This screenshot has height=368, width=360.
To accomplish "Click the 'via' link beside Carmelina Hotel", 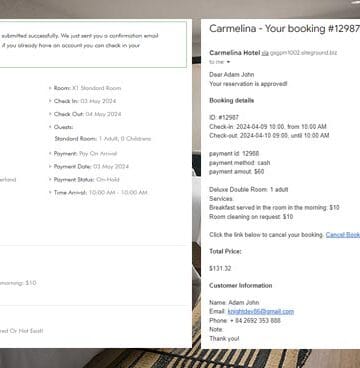I will pos(265,53).
